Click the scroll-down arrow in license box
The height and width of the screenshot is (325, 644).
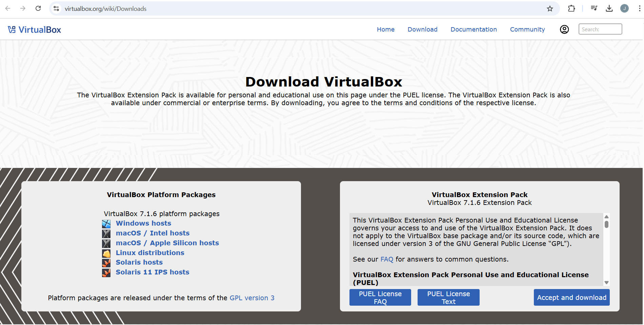pos(607,283)
